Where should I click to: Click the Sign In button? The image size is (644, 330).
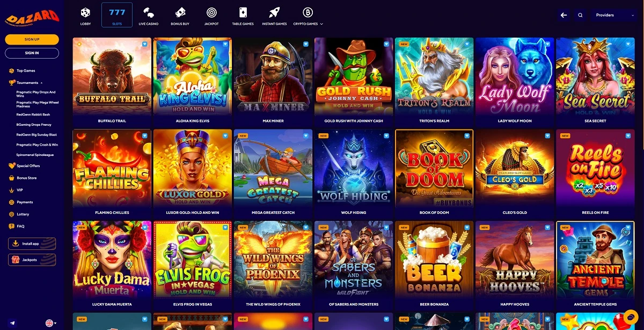coord(32,53)
